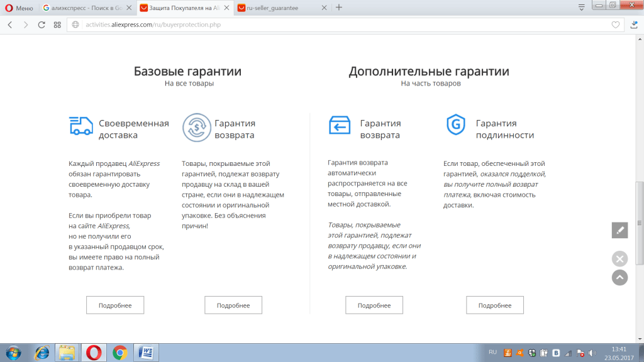This screenshot has height=362, width=644.
Task: Select the Opera taskbar icon
Action: point(94,353)
